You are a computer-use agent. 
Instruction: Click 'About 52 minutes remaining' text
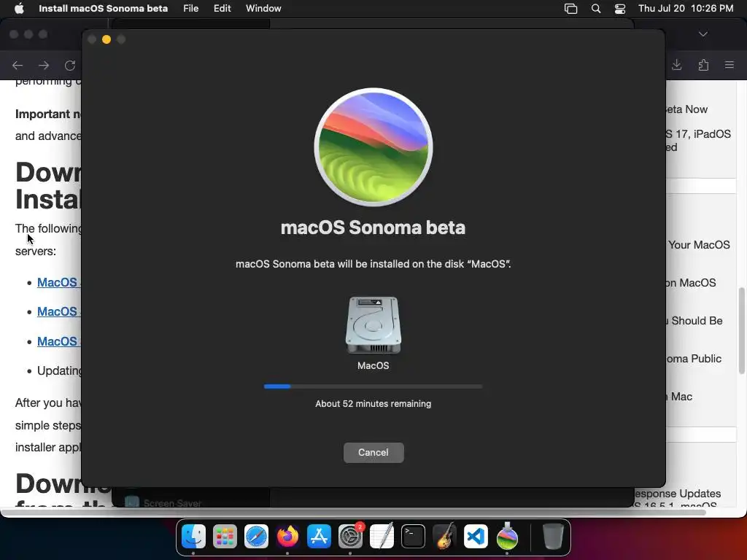point(373,404)
